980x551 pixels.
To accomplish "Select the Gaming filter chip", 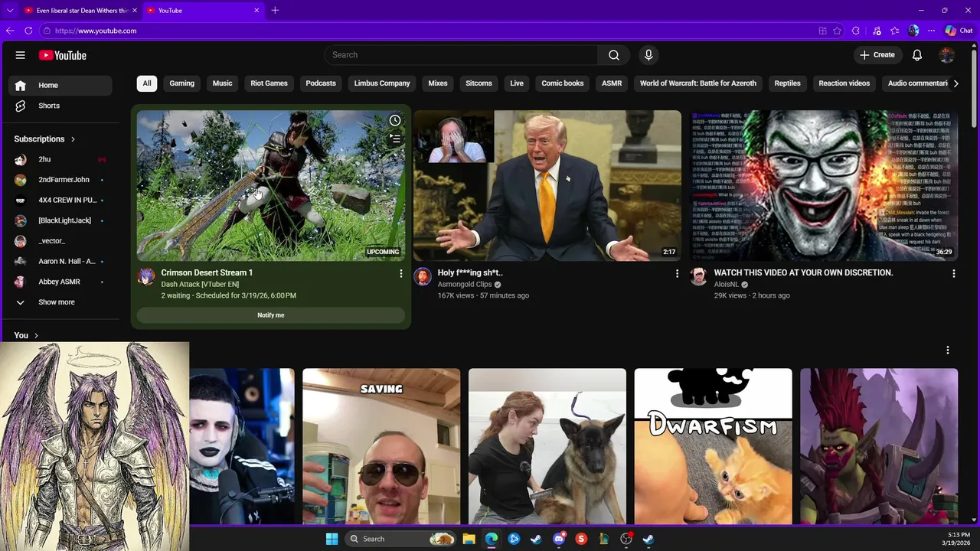I will 182,83.
